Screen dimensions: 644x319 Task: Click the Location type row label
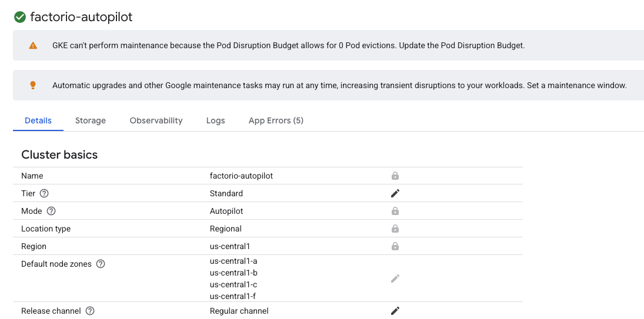tap(46, 229)
